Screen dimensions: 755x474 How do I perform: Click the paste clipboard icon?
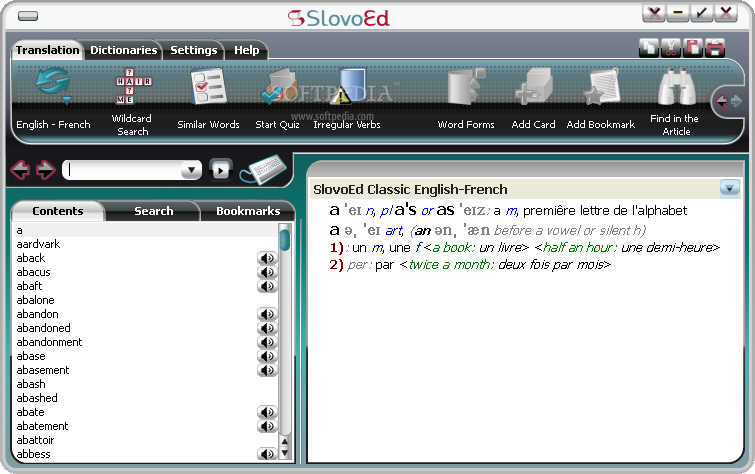693,48
